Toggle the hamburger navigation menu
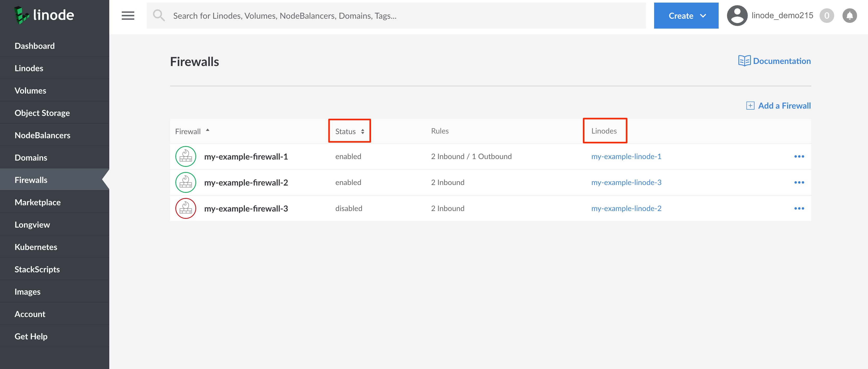The image size is (868, 369). (x=128, y=16)
